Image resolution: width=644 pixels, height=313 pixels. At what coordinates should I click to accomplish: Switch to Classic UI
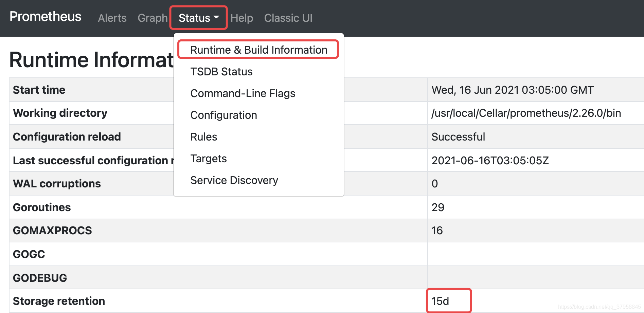click(x=288, y=18)
